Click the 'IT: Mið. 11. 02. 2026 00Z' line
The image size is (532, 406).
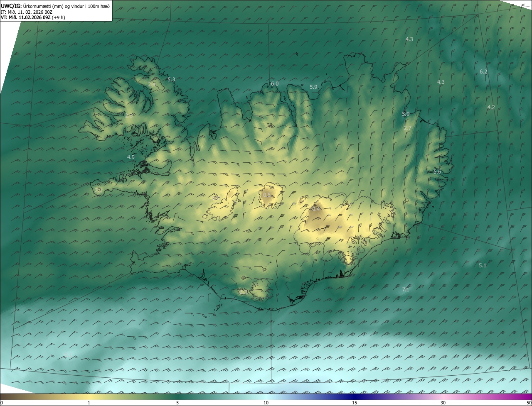26,12
